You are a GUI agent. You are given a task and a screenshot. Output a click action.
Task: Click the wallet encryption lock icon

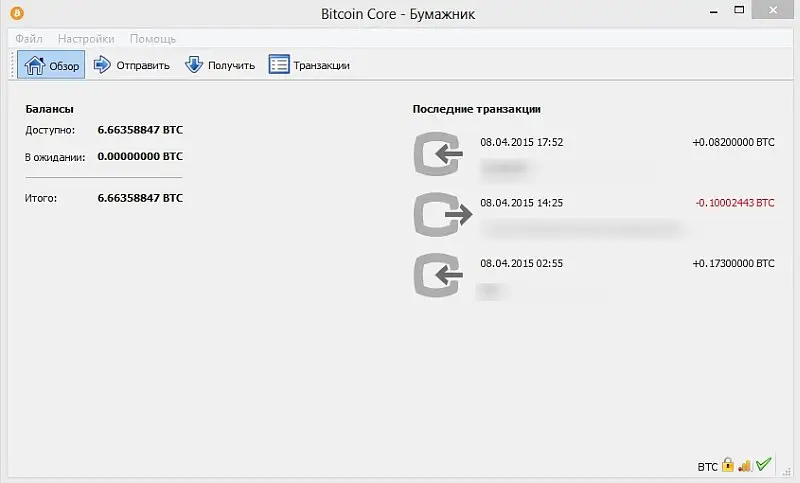pyautogui.click(x=728, y=465)
